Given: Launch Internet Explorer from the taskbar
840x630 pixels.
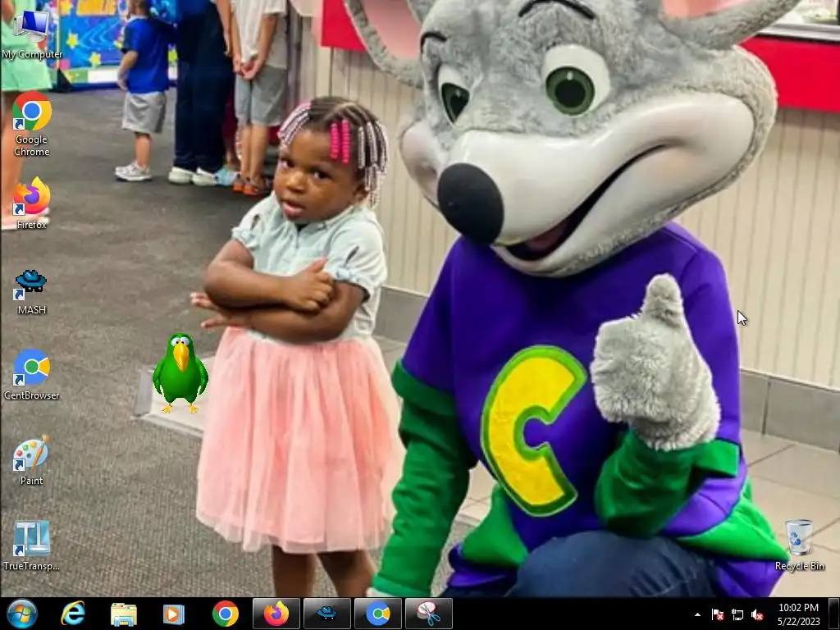Looking at the screenshot, I should pos(73,614).
